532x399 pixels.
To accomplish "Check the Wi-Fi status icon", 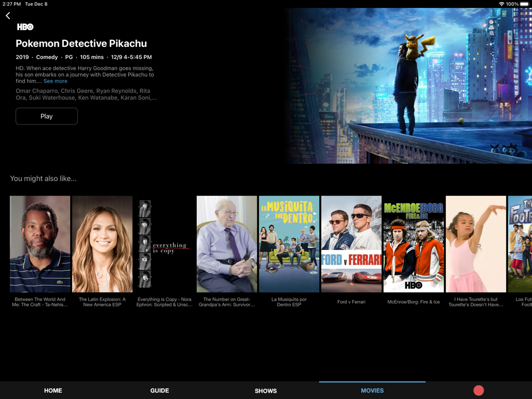I will pyautogui.click(x=501, y=4).
